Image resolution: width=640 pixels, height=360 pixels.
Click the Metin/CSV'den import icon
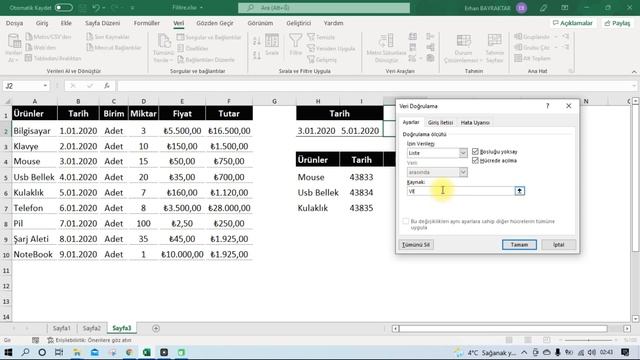pos(29,37)
